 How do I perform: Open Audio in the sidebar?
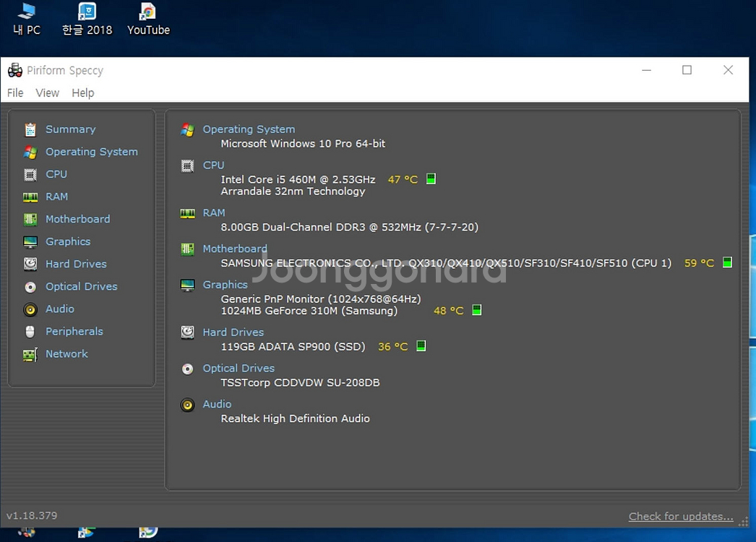click(60, 309)
